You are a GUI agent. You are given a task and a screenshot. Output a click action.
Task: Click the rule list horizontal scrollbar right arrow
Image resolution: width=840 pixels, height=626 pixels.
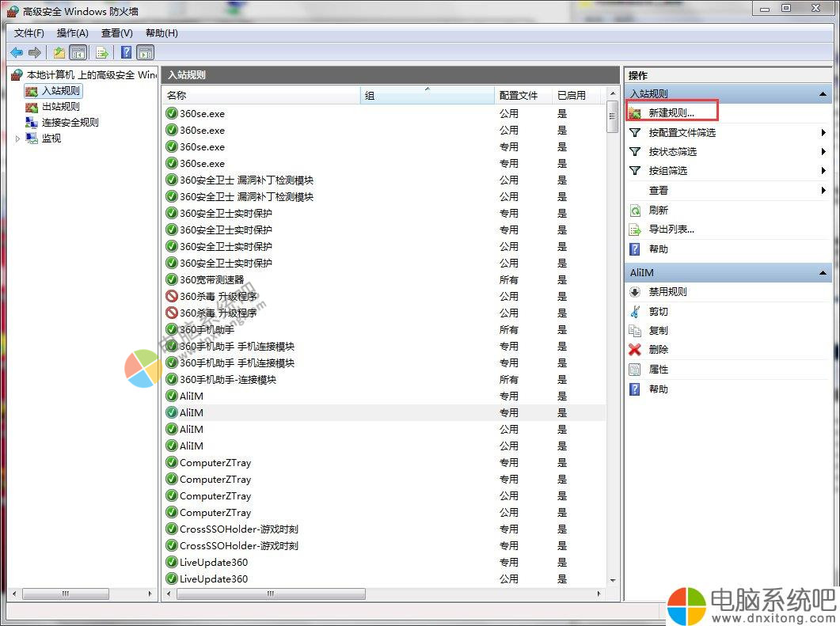pos(599,594)
